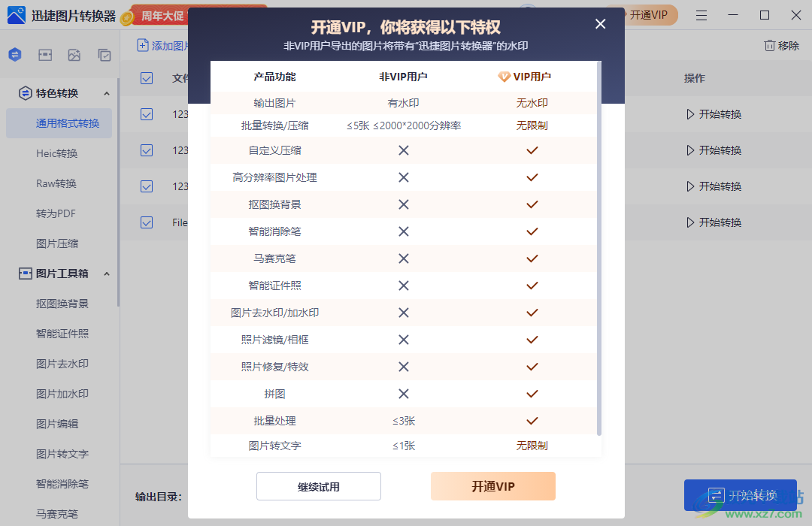Select the batch check sidebar tab icon
This screenshot has height=526, width=812.
(105, 54)
